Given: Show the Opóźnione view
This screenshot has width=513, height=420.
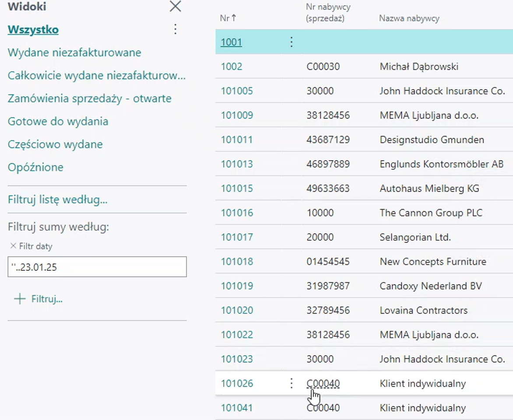Looking at the screenshot, I should tap(35, 167).
